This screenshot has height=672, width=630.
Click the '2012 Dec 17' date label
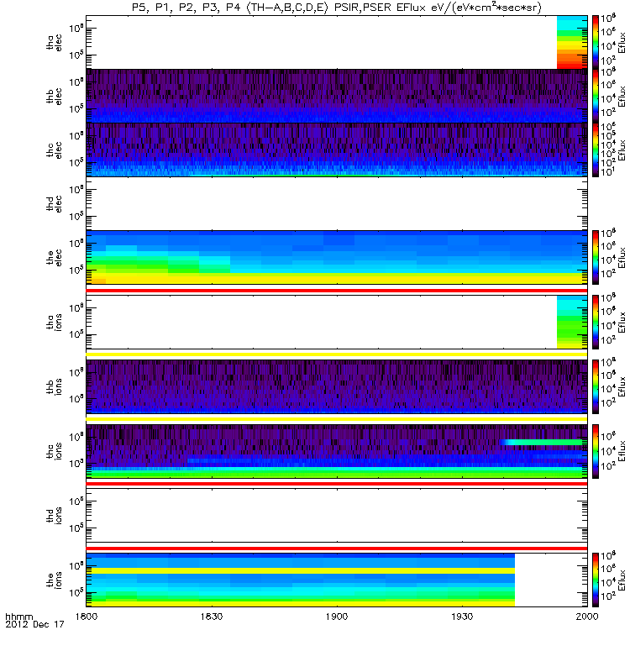click(34, 624)
